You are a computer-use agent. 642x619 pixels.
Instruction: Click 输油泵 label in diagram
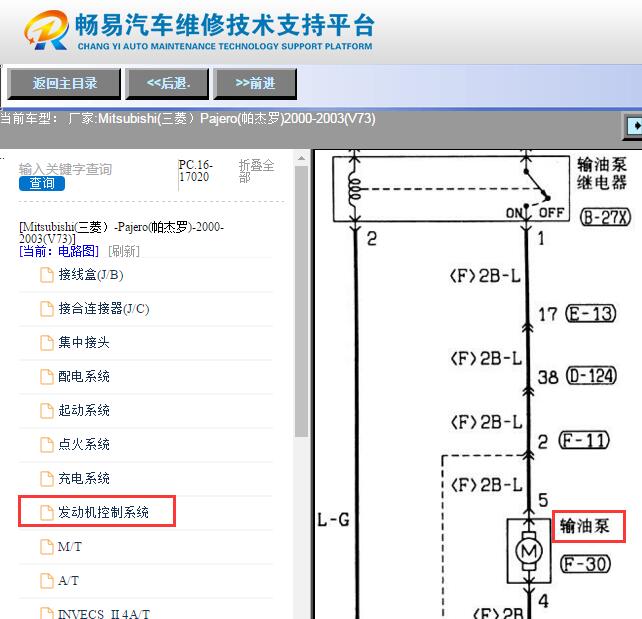585,526
